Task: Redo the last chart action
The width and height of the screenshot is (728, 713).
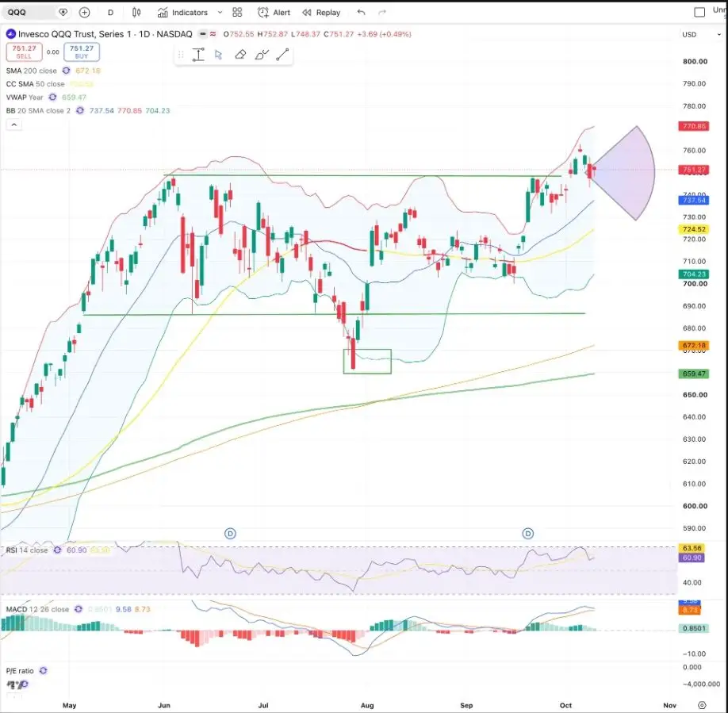Action: (382, 13)
